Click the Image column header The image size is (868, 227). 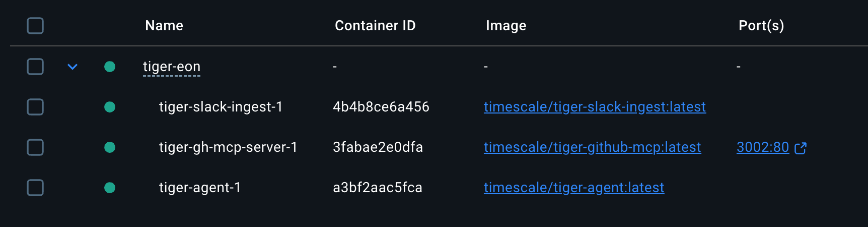click(506, 26)
